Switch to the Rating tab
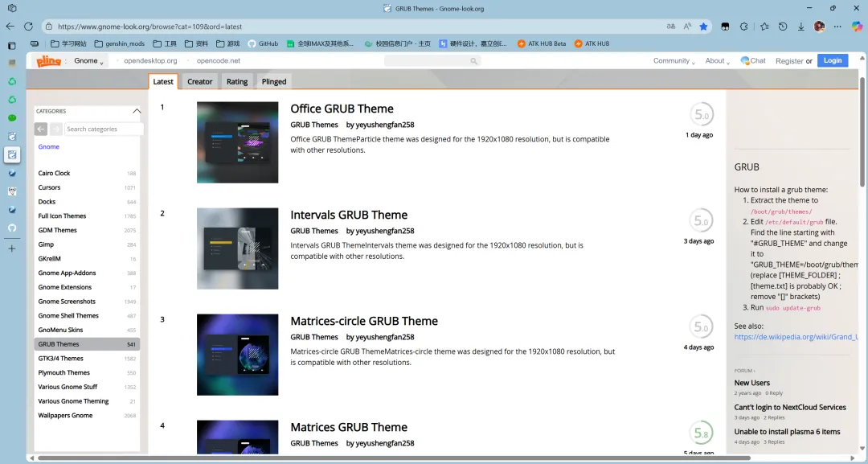868x464 pixels. (x=237, y=81)
